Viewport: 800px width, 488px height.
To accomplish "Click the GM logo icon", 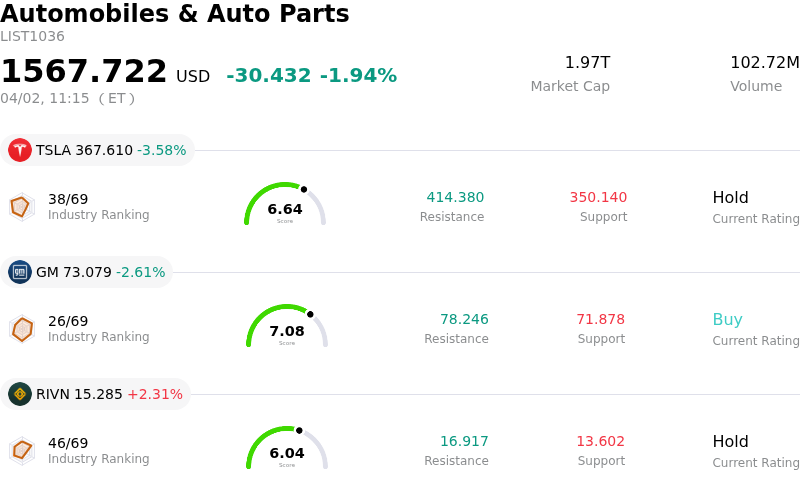I will [x=20, y=272].
